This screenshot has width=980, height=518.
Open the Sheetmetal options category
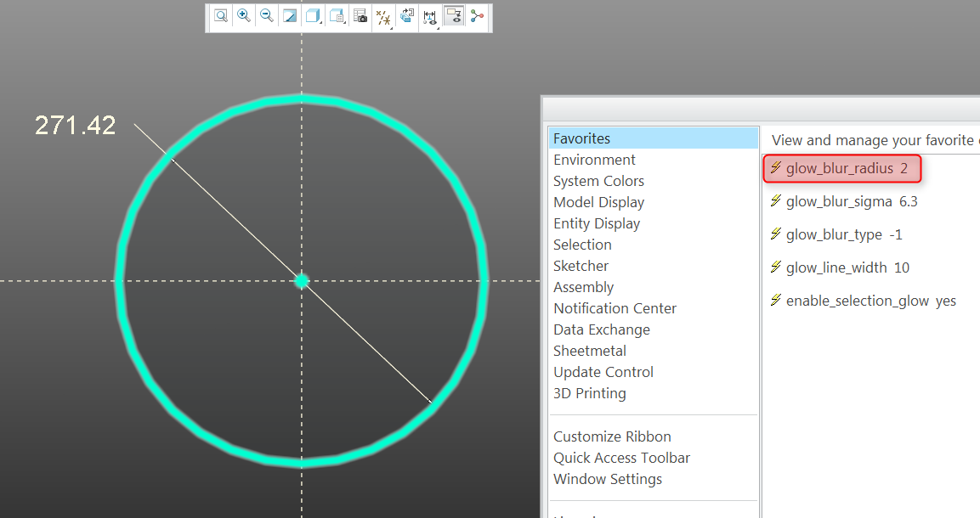point(589,351)
